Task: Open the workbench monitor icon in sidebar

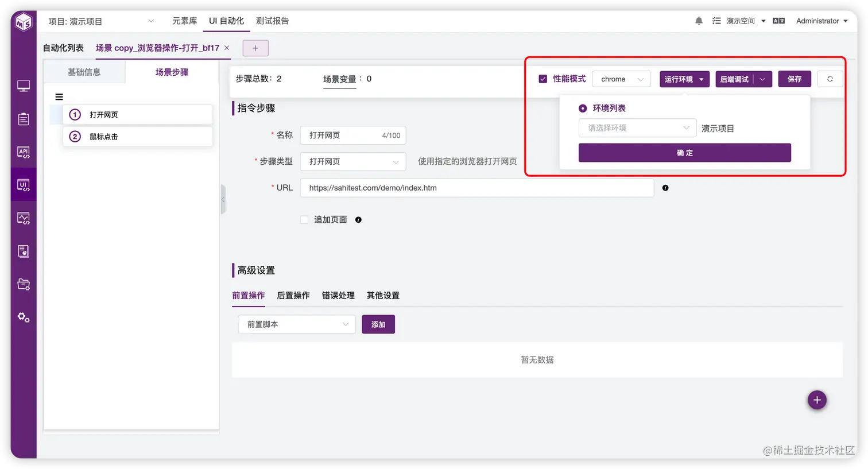Action: tap(23, 85)
